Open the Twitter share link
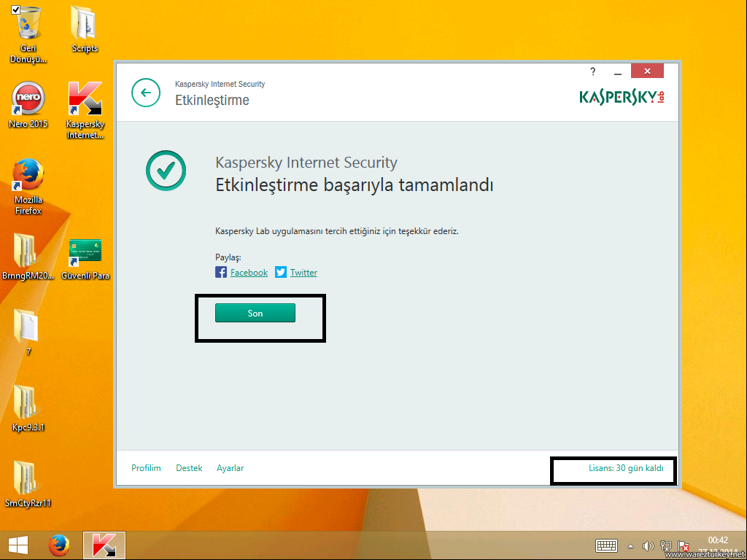 point(303,273)
